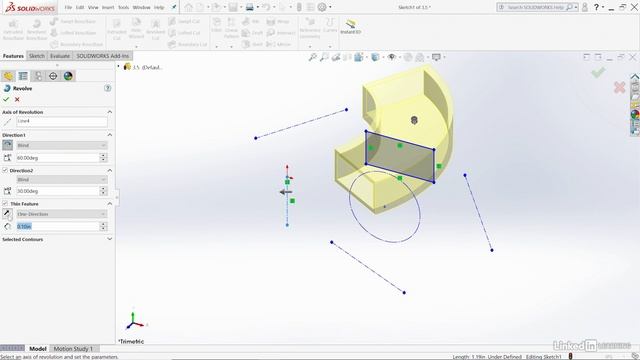Click the FeatureManager design tree panel icon
This screenshot has height=360, width=640.
coord(8,76)
